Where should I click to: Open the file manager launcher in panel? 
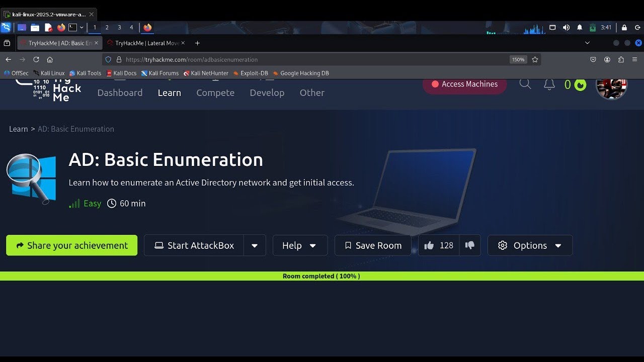click(35, 28)
